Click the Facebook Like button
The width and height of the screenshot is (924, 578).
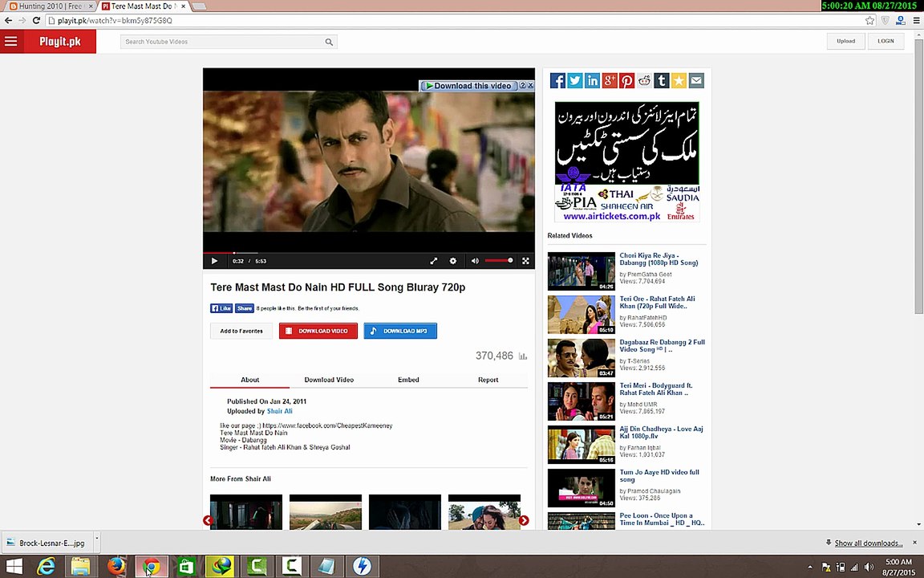pos(221,308)
